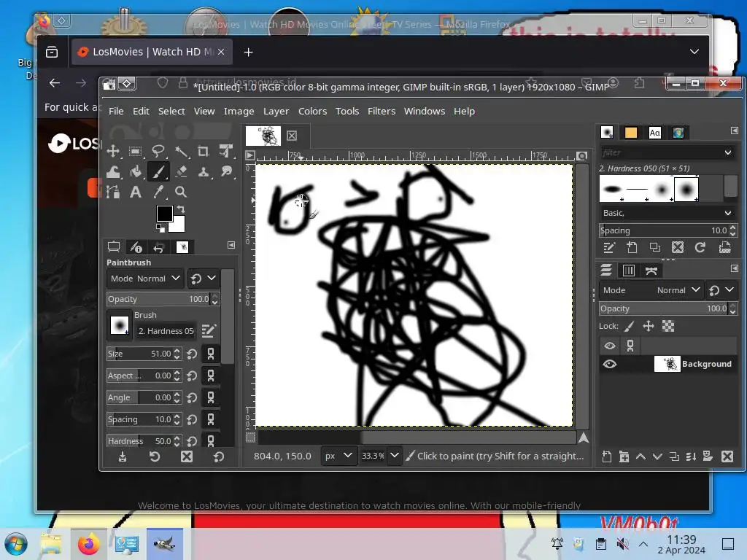Toggle link chain for Background layer
The image size is (747, 560).
[x=630, y=346]
